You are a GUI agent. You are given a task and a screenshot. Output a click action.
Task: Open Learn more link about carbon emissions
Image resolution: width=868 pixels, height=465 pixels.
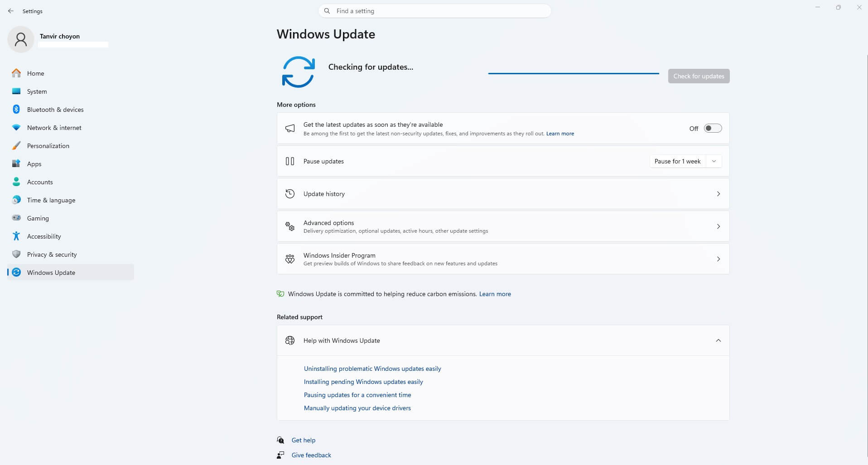tap(495, 294)
